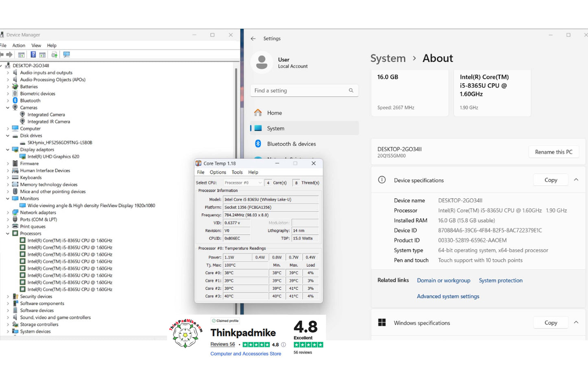Expand the System devices node
Viewport: 588px width, 369px height.
8,331
